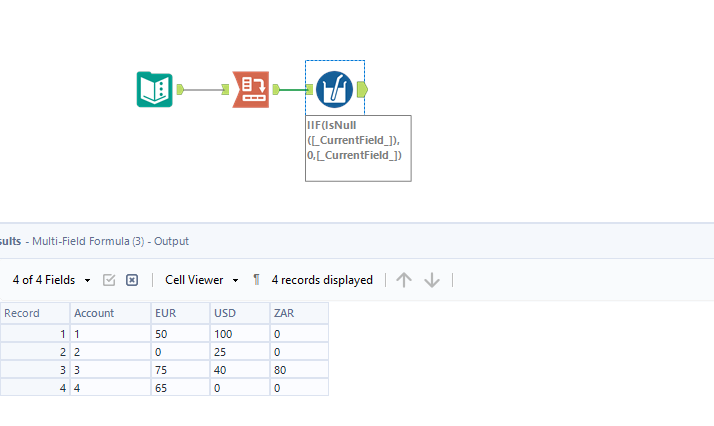
Task: Toggle the whitespace paragraph mark display
Action: (x=256, y=280)
